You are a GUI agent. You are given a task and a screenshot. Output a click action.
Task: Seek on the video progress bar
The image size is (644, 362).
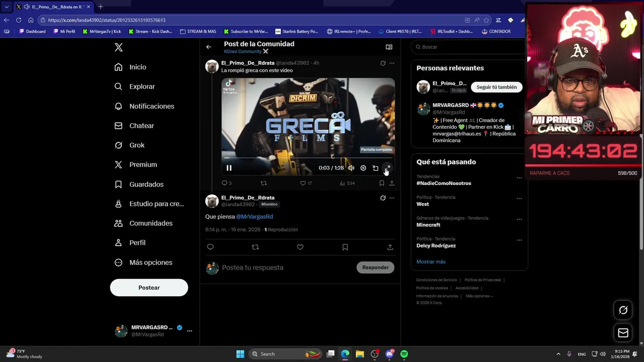point(308,158)
